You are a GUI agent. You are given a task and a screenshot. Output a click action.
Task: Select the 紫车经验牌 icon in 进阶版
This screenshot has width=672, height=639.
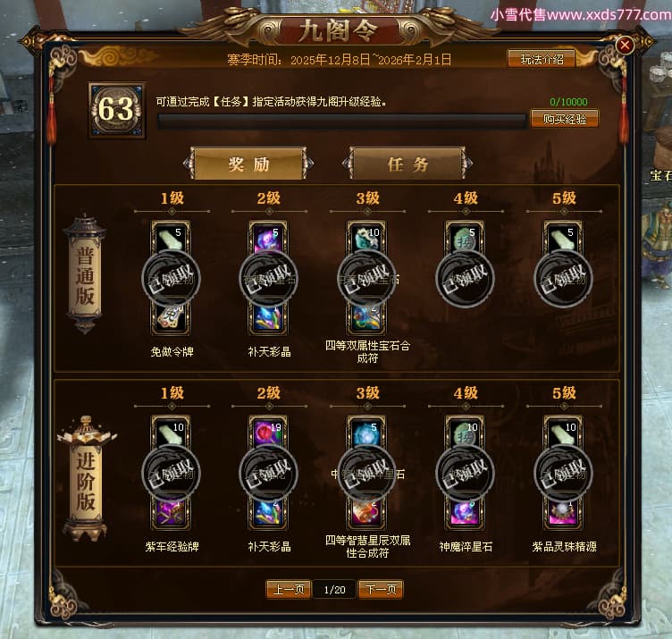pyautogui.click(x=171, y=513)
